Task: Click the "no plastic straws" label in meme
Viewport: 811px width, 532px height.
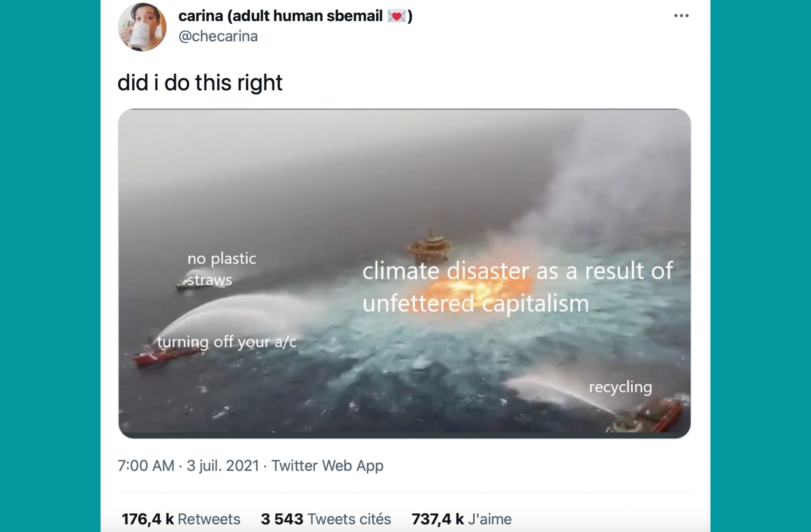Action: 221,269
